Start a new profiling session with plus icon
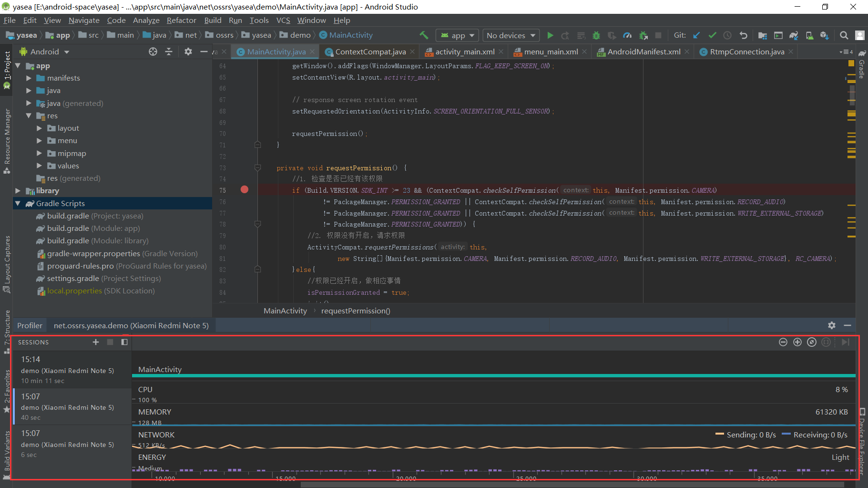Viewport: 868px width, 488px height. [96, 342]
